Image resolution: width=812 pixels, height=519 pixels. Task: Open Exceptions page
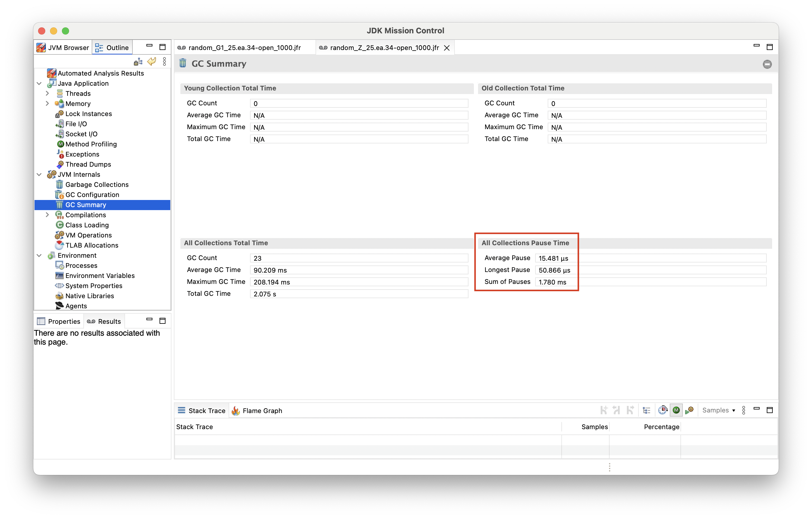pos(82,154)
